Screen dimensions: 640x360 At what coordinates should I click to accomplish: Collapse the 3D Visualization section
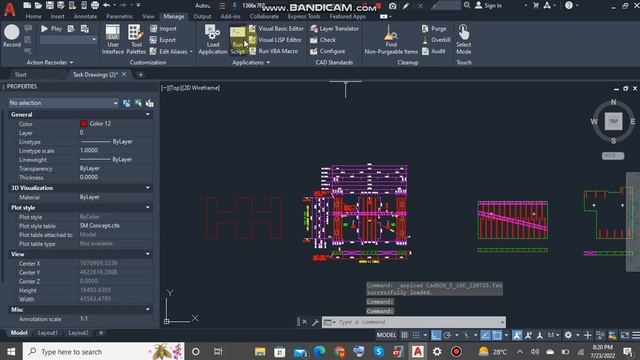click(x=148, y=188)
